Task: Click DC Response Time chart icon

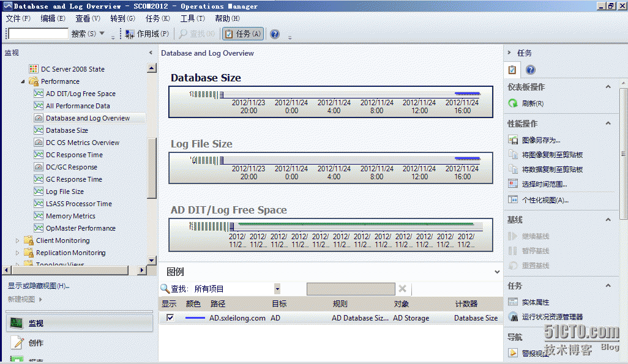Action: 39,155
